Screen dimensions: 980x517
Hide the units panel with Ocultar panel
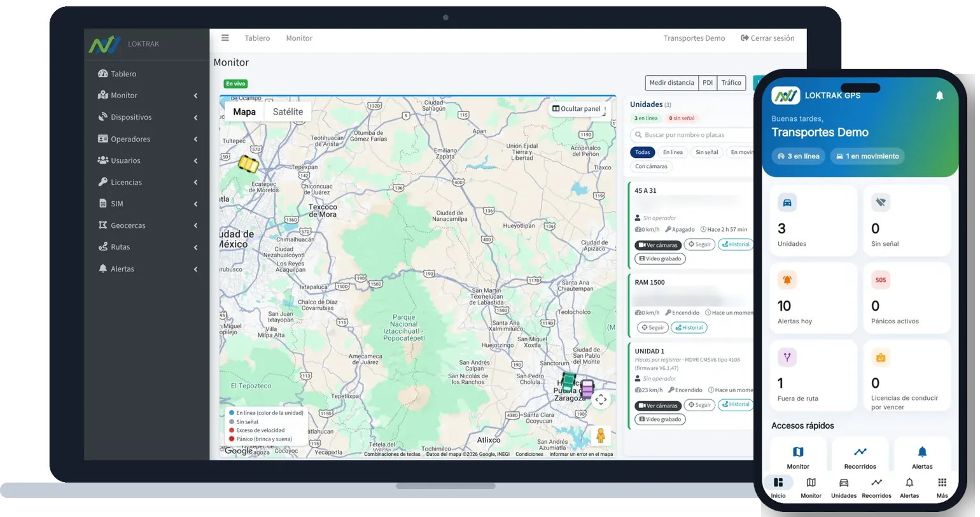point(577,109)
